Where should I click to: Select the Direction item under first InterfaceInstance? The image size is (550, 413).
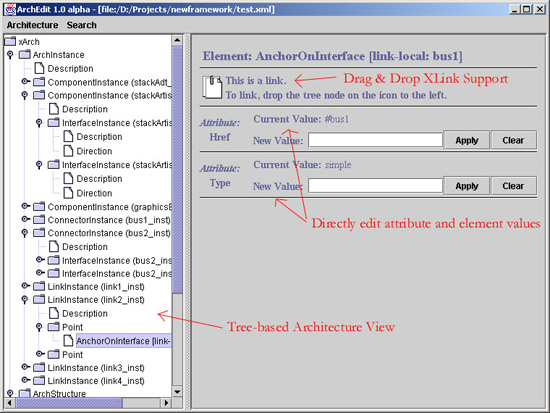pyautogui.click(x=94, y=151)
